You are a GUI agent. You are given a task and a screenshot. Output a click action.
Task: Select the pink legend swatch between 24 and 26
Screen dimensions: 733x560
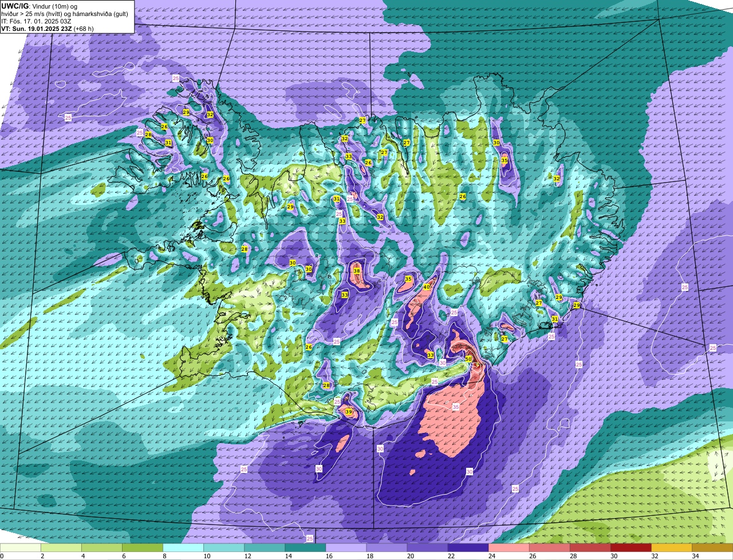point(509,548)
